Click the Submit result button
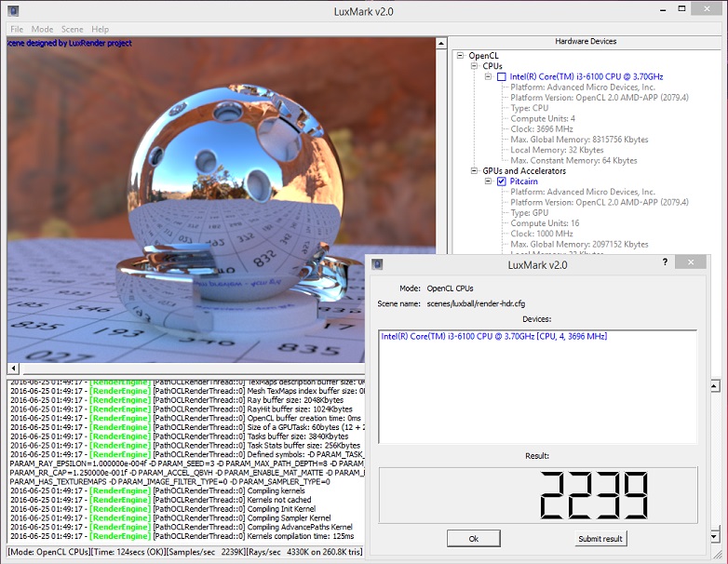This screenshot has width=728, height=564. click(x=600, y=539)
